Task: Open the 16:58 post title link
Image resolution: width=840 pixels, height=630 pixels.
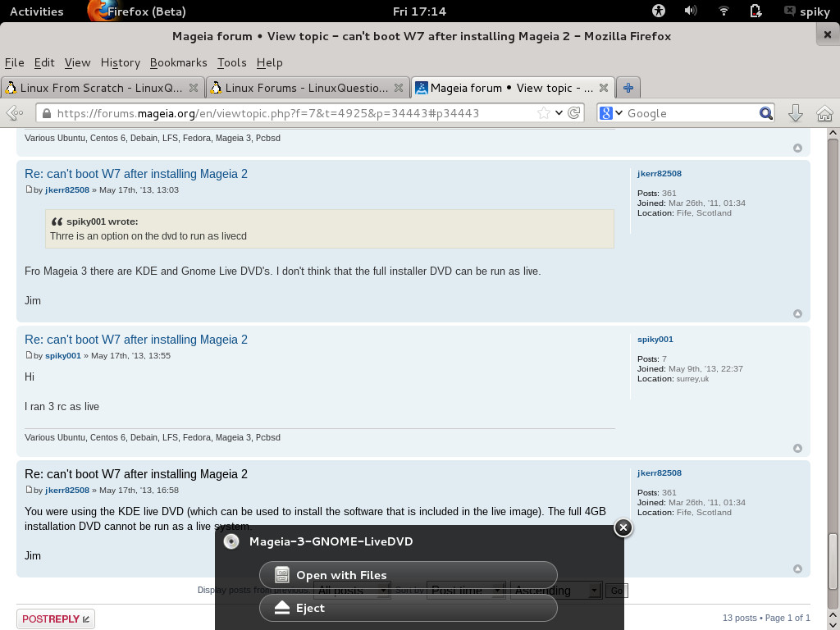Action: pos(136,473)
